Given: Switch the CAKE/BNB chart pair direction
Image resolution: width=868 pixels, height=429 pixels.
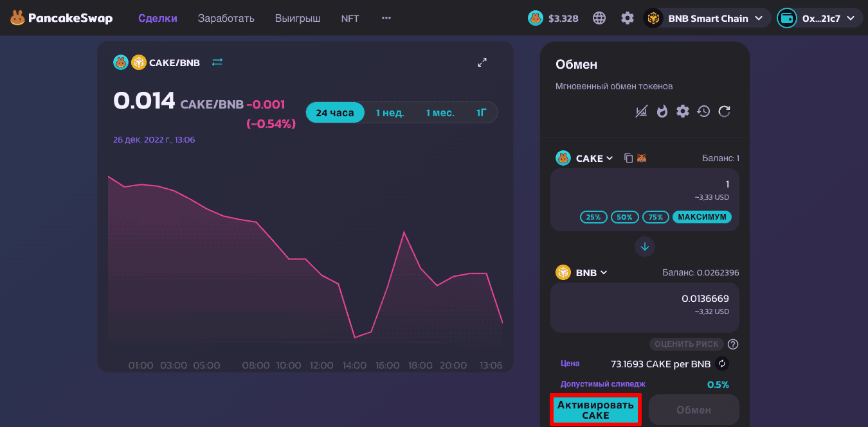Looking at the screenshot, I should [x=217, y=62].
